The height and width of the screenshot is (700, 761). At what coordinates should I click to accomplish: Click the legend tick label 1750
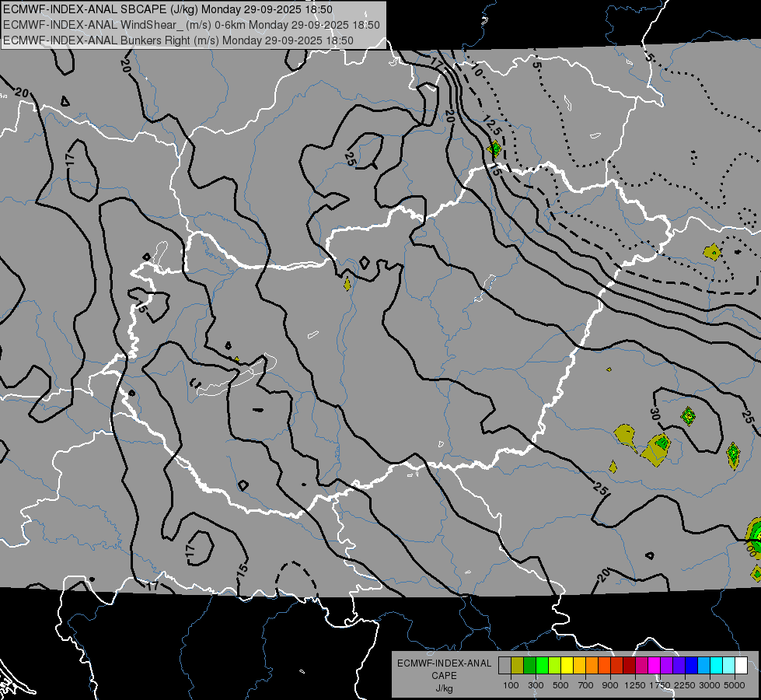[x=660, y=685]
